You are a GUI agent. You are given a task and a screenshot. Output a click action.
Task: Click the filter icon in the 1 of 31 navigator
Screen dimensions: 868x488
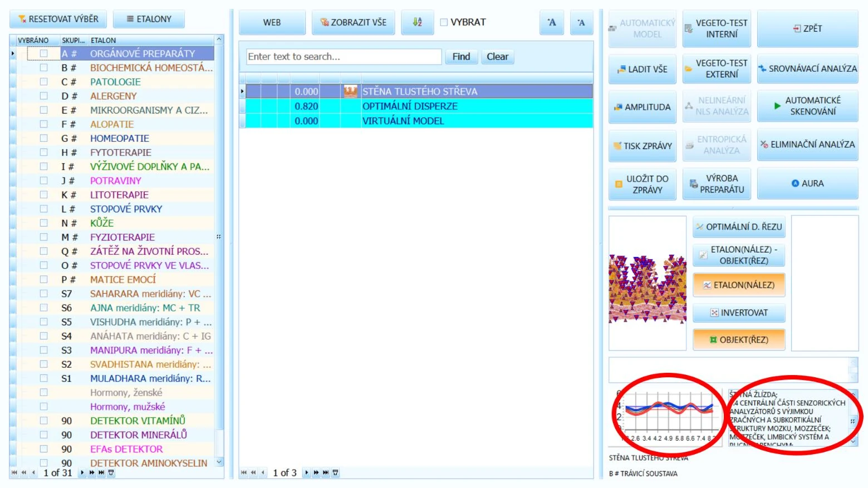pyautogui.click(x=111, y=473)
